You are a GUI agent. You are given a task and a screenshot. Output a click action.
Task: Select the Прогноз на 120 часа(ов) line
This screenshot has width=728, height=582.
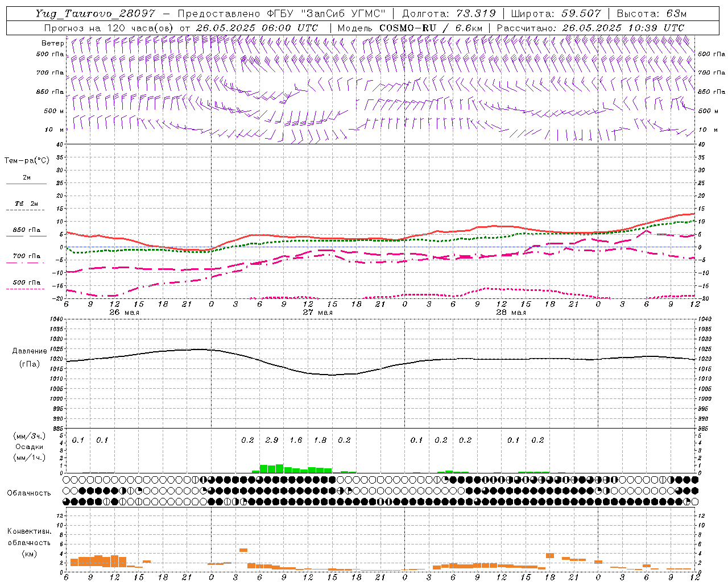181,28
